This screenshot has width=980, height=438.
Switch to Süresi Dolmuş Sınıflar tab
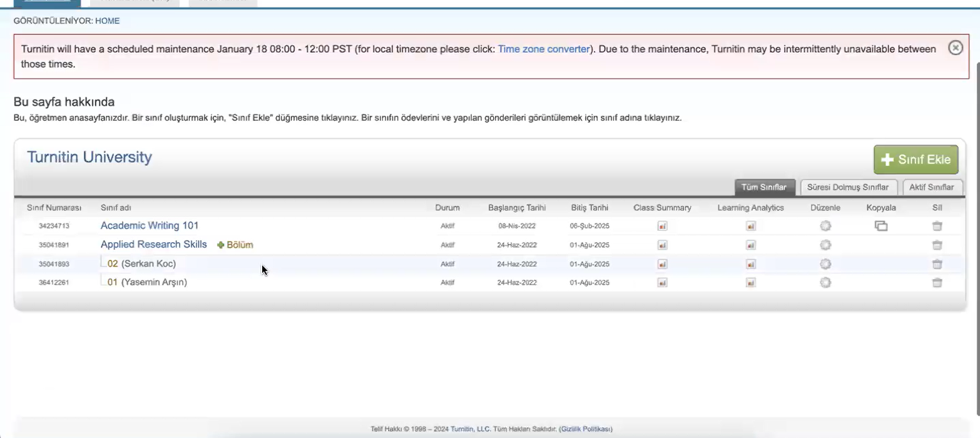(848, 187)
